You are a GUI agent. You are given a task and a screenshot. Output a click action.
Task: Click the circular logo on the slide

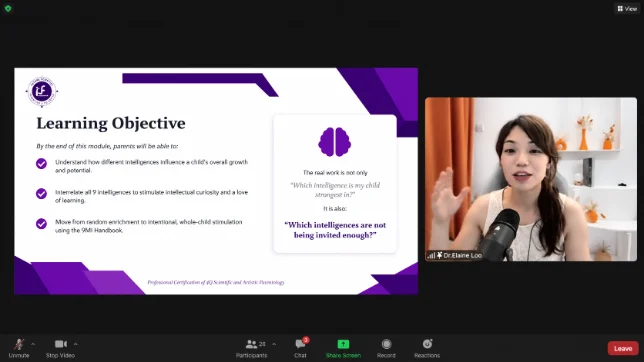(42, 91)
